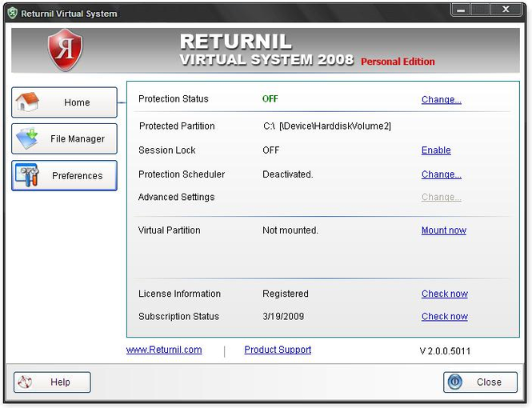The height and width of the screenshot is (408, 532).
Task: Click the grayed Advanced Settings Change link
Action: 441,197
